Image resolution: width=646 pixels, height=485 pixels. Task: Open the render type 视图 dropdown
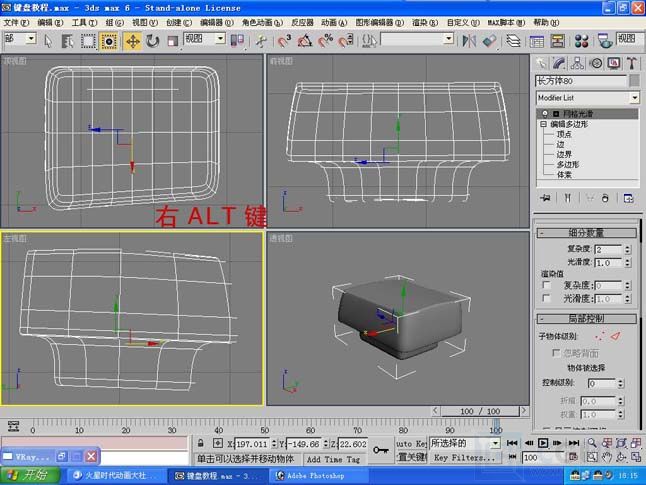pos(630,39)
